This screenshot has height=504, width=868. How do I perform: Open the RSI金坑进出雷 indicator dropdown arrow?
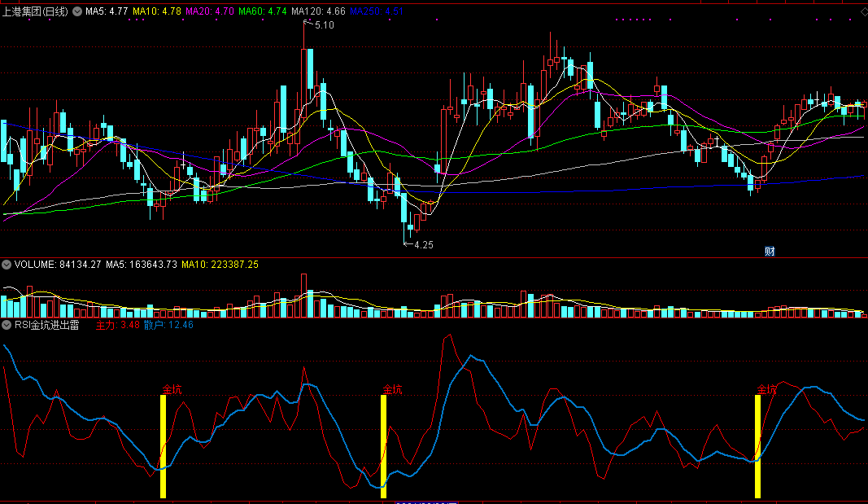click(7, 325)
